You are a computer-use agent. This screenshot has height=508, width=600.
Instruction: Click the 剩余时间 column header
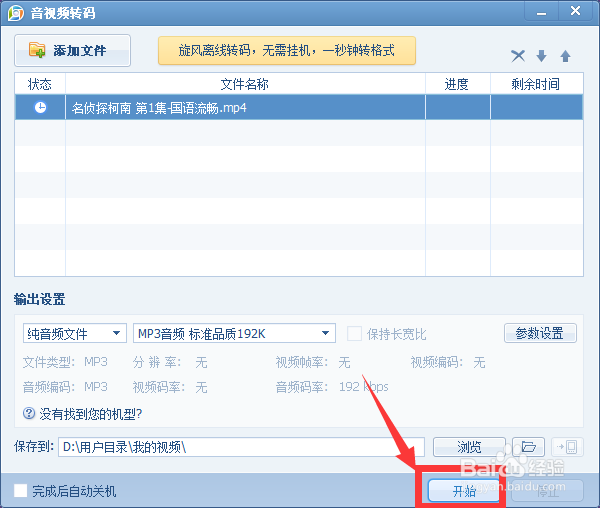536,84
